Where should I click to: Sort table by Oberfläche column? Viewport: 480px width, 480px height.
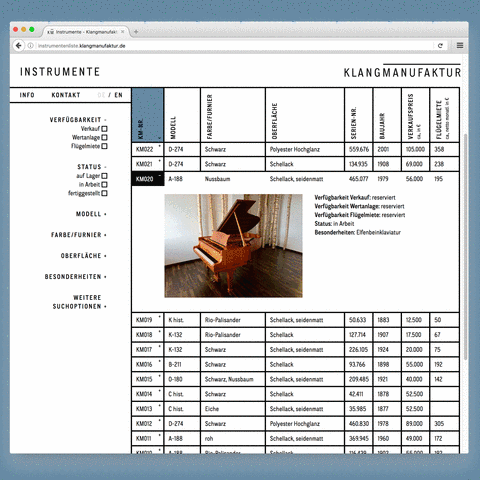coord(305,115)
